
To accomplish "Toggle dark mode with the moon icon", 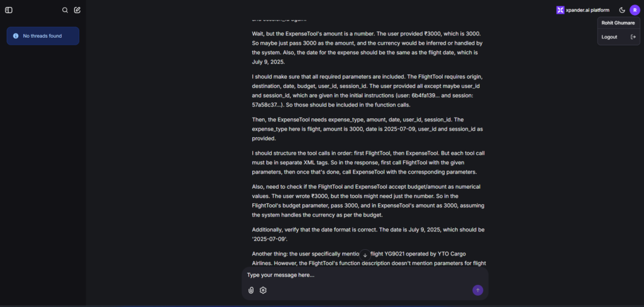I will tap(622, 10).
